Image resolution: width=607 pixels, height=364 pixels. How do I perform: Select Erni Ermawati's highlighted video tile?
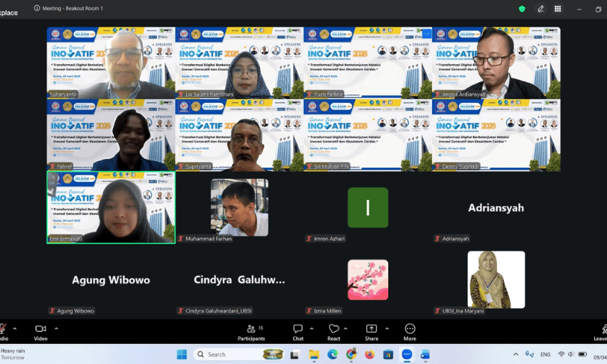click(111, 207)
